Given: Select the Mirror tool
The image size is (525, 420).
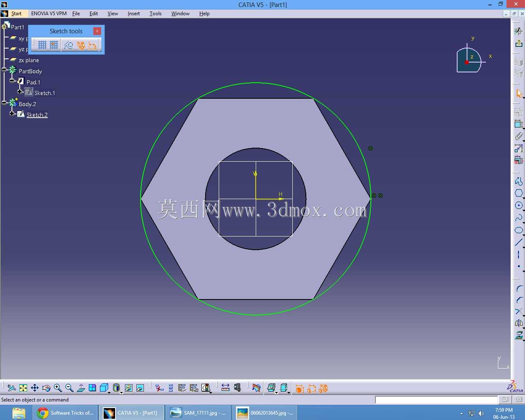Looking at the screenshot, I should click(x=519, y=323).
